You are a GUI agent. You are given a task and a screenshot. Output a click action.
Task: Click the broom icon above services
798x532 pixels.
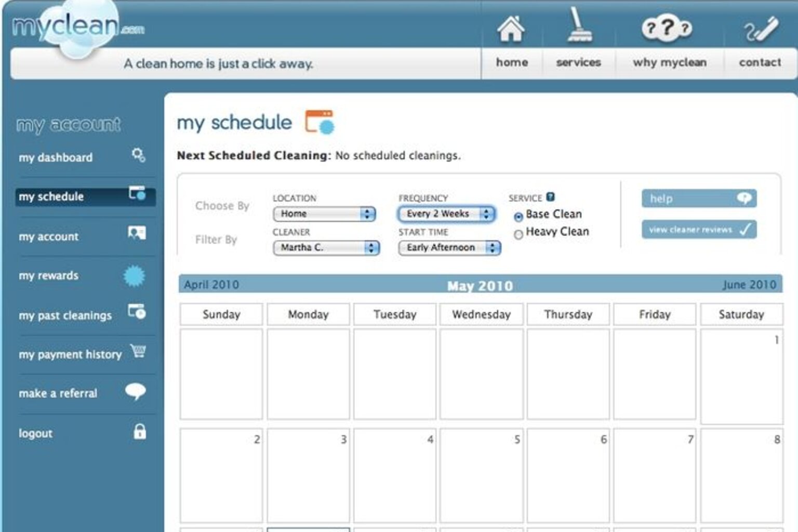coord(577,25)
